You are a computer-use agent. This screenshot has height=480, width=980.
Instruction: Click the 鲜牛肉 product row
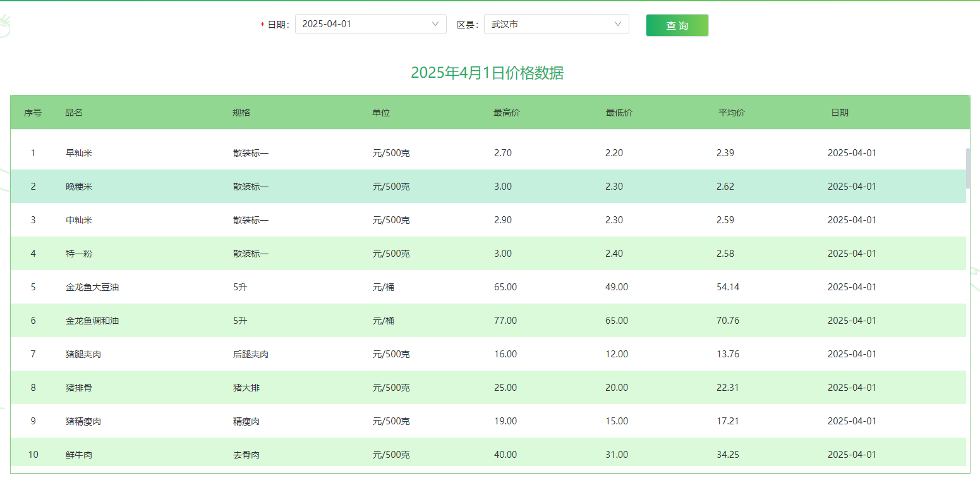point(79,455)
